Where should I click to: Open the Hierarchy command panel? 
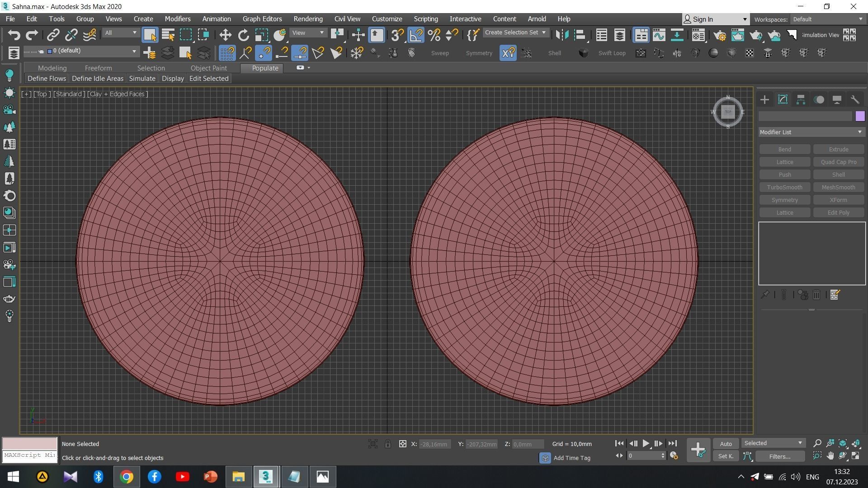tap(801, 100)
